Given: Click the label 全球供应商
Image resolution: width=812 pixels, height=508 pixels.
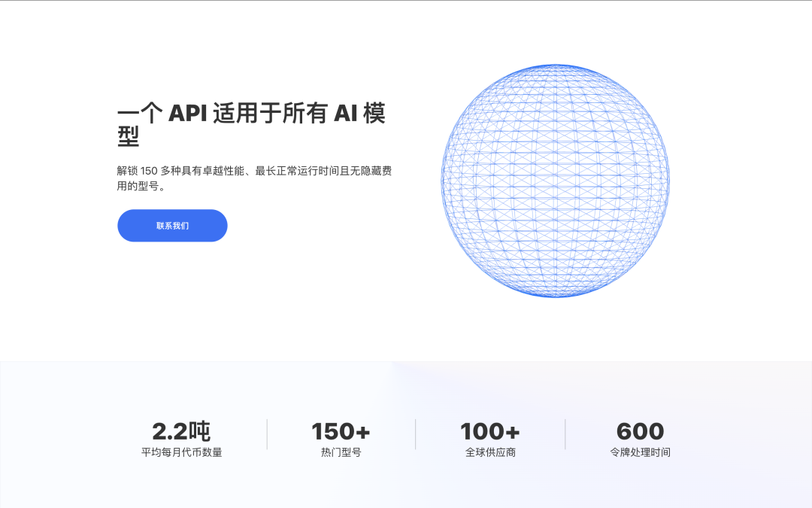Looking at the screenshot, I should point(490,452).
